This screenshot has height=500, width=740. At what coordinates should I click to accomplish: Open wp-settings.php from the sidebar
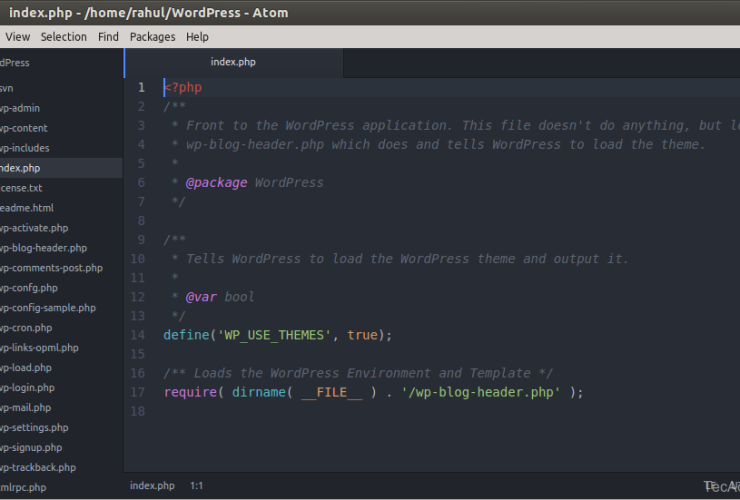[x=33, y=428]
